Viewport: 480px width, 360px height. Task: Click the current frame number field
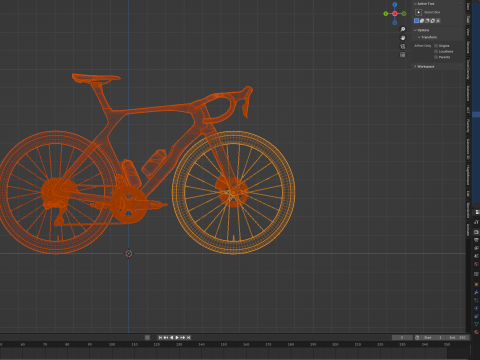[402, 337]
